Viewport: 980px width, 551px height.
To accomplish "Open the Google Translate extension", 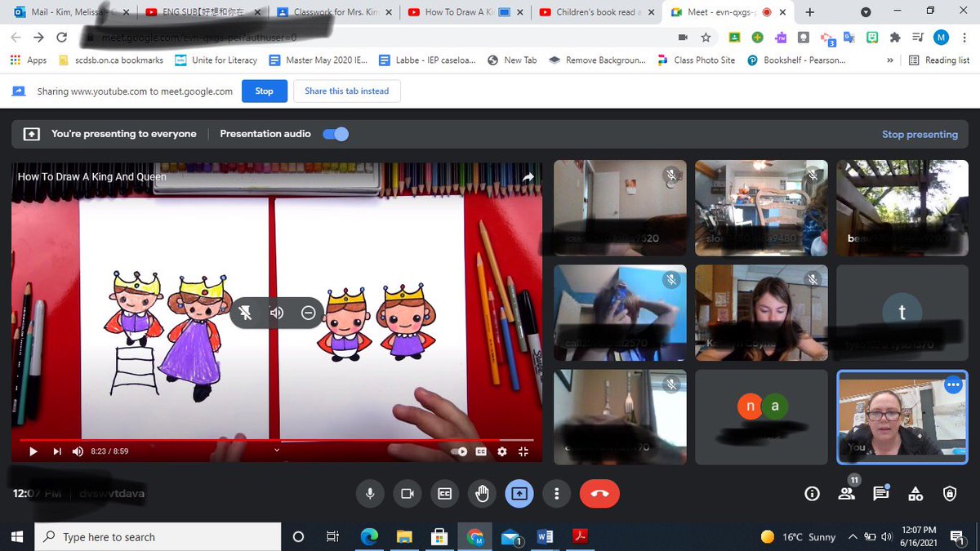I will pyautogui.click(x=849, y=38).
